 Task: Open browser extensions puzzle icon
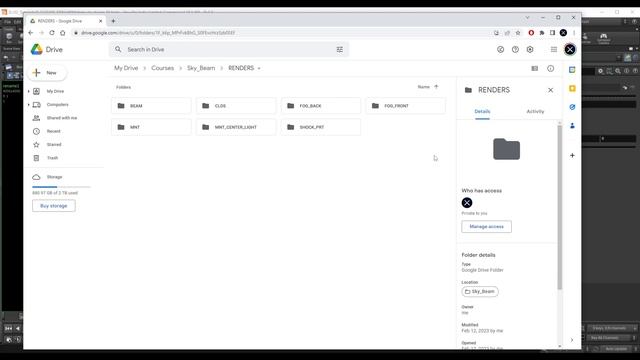pos(542,33)
